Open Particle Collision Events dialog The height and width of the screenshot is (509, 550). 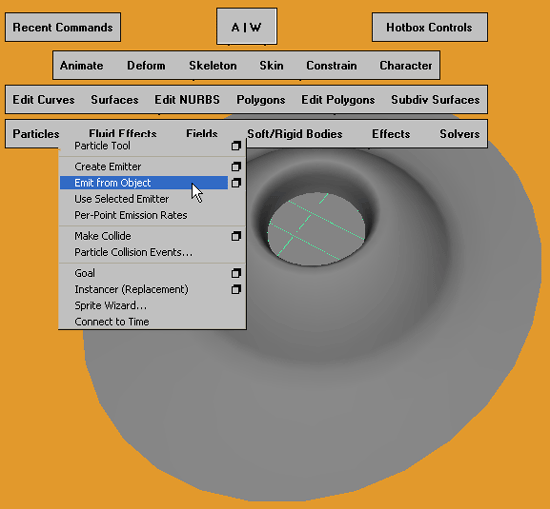pyautogui.click(x=133, y=252)
